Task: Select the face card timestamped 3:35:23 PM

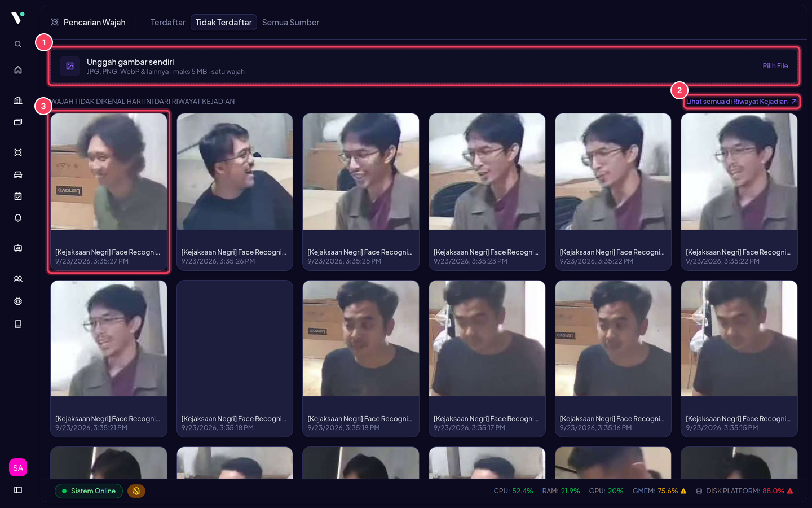Action: tap(487, 192)
